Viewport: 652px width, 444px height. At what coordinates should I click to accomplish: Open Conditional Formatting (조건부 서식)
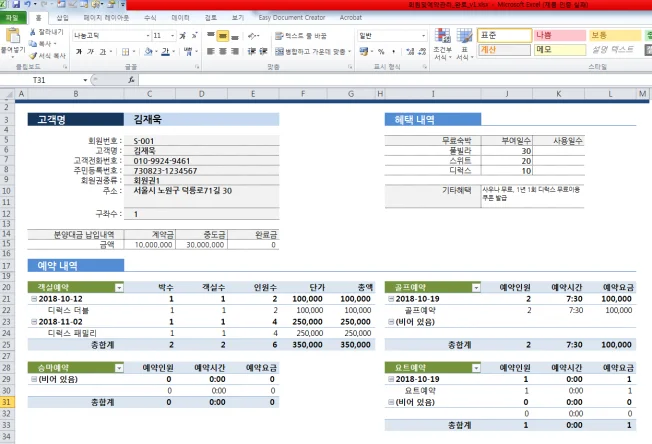point(442,44)
